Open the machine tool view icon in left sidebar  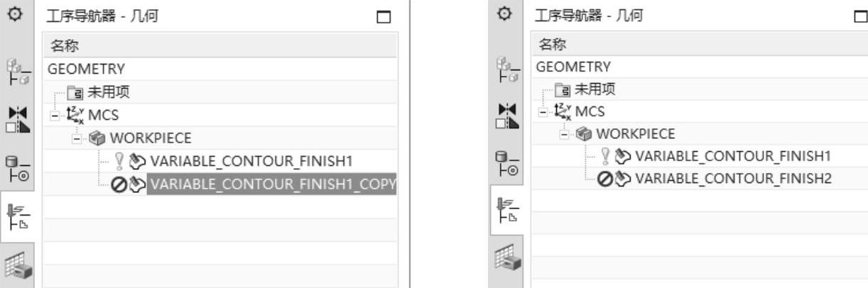17,267
